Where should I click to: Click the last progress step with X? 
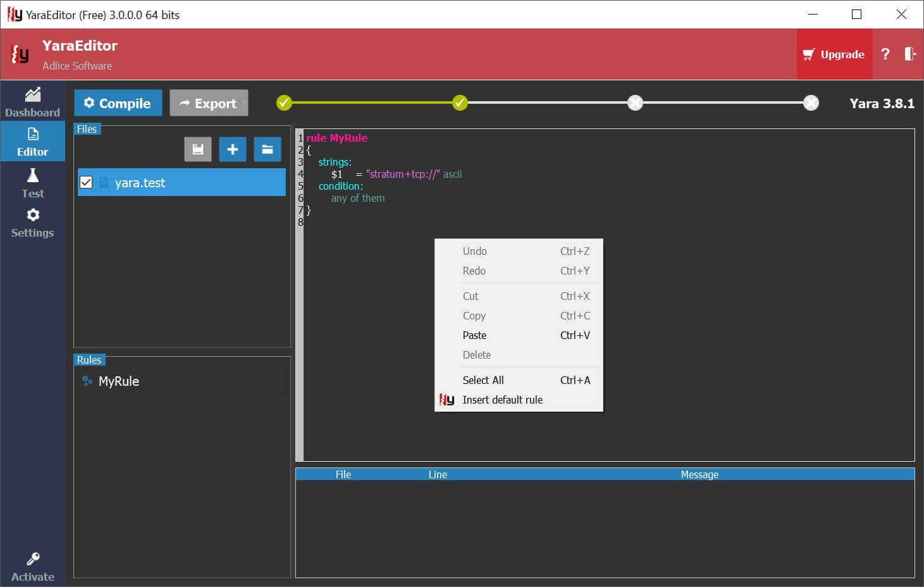811,102
